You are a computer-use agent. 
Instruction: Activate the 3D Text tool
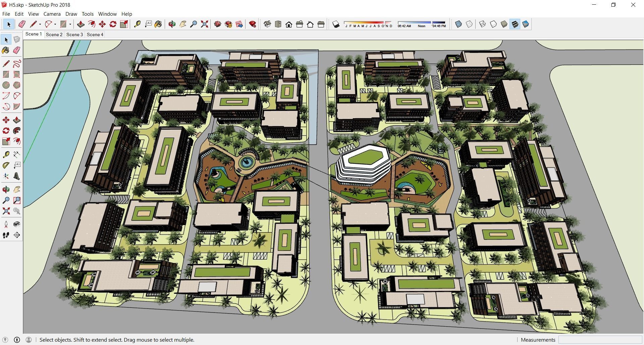coord(17,176)
